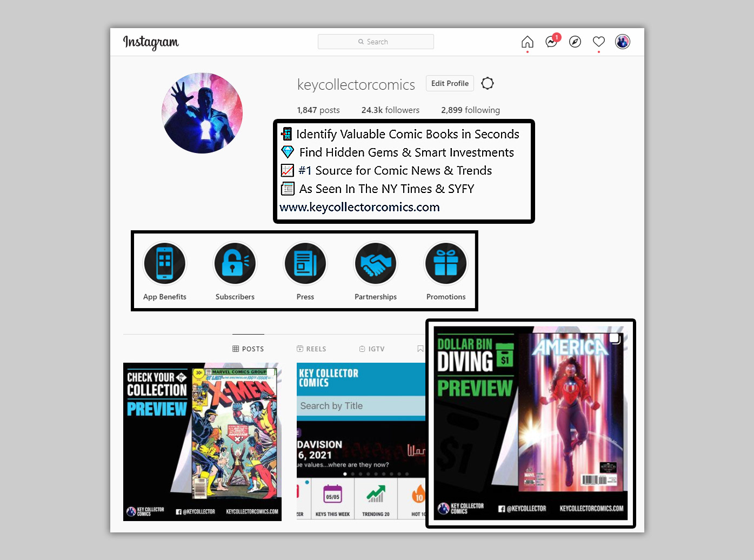Viewport: 754px width, 560px height.
Task: Open the Dollar Bin Diving America post
Action: click(531, 423)
